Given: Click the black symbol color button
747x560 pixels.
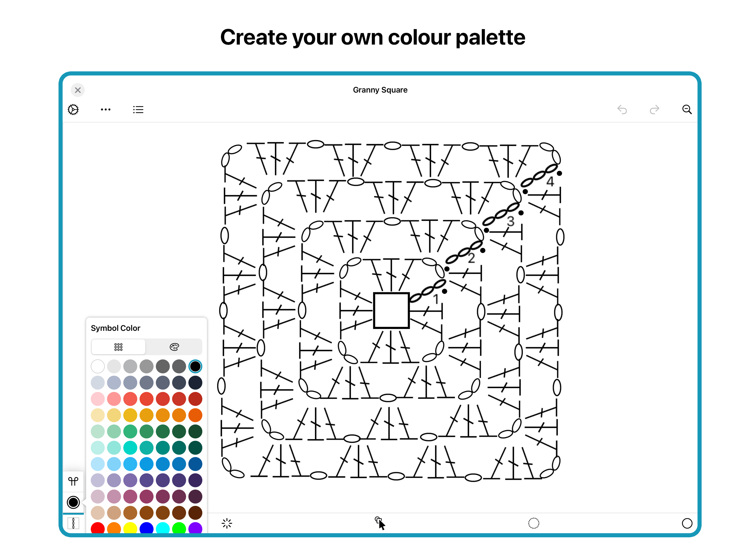Looking at the screenshot, I should 73,502.
